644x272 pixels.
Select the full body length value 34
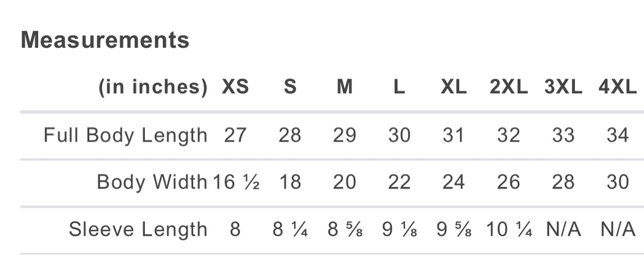(x=618, y=135)
